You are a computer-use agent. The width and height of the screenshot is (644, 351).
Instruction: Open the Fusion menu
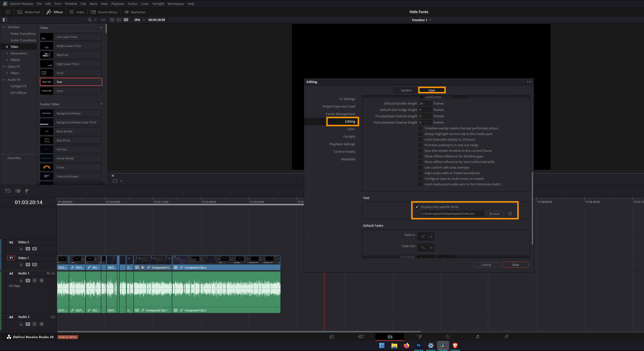(x=132, y=4)
